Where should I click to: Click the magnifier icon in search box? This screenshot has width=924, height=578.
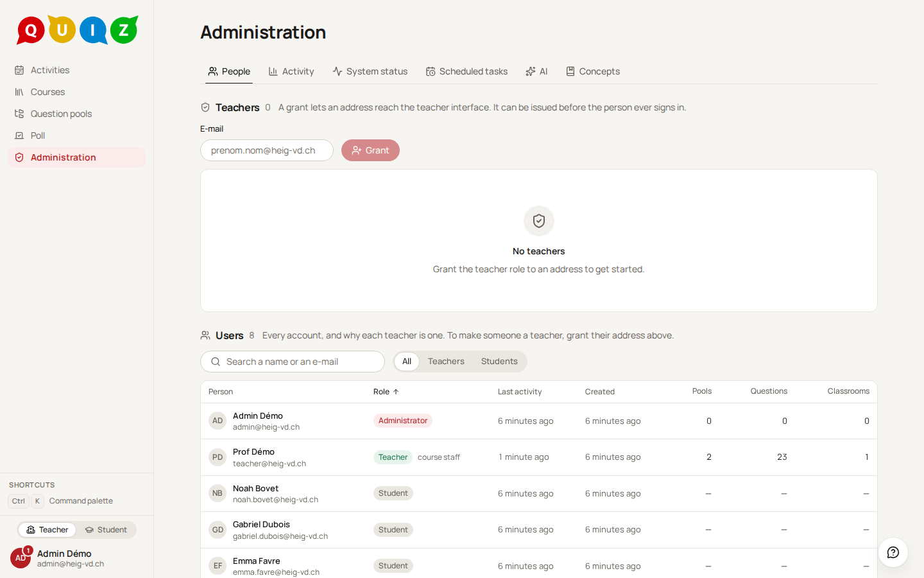point(216,362)
